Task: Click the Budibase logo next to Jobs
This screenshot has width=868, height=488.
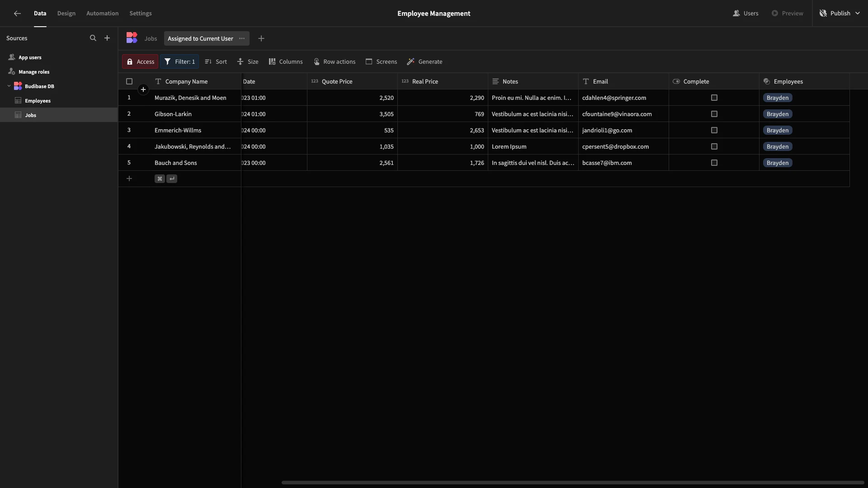Action: pyautogui.click(x=132, y=38)
